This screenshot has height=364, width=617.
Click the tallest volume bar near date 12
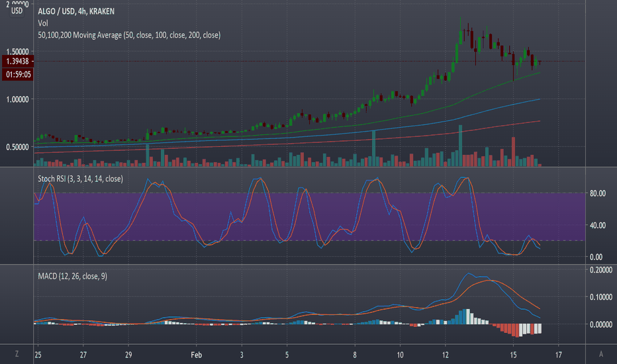click(460, 146)
